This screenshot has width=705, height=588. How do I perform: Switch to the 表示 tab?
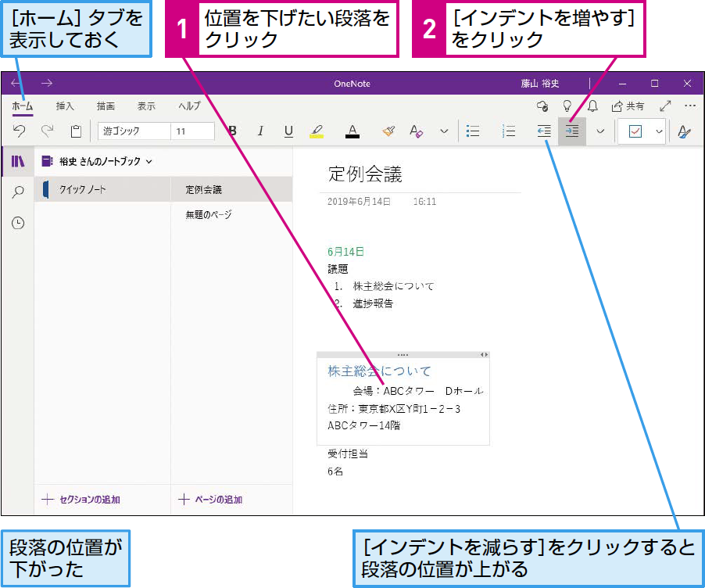click(146, 106)
